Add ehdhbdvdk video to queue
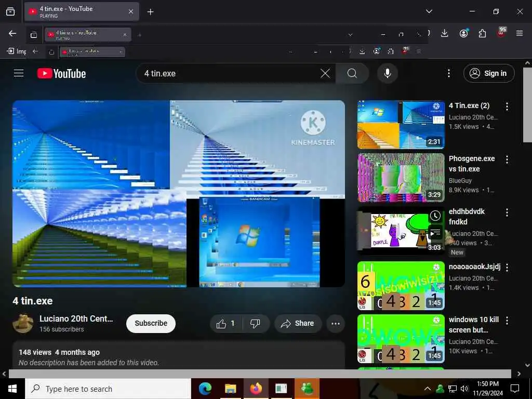 pos(435,233)
